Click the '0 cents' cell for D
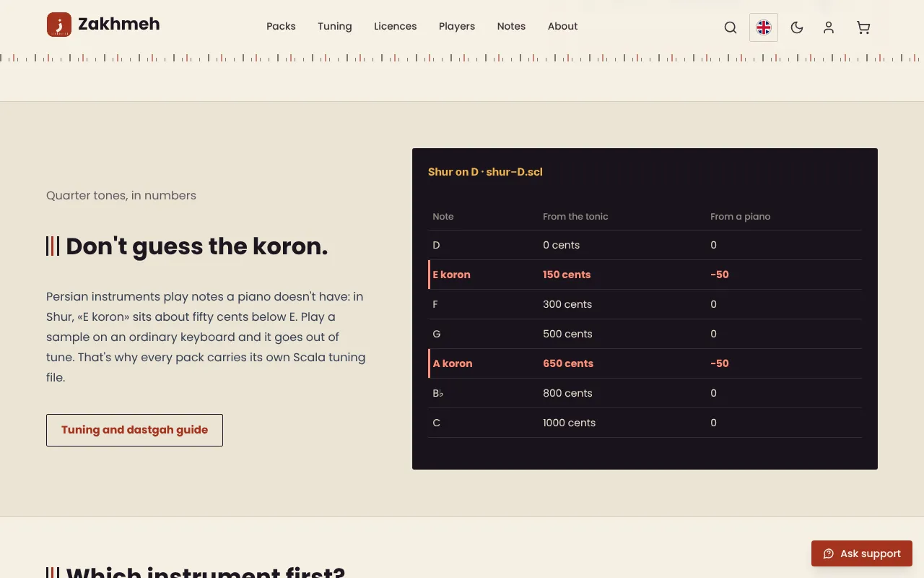Viewport: 924px width, 578px height. point(561,245)
